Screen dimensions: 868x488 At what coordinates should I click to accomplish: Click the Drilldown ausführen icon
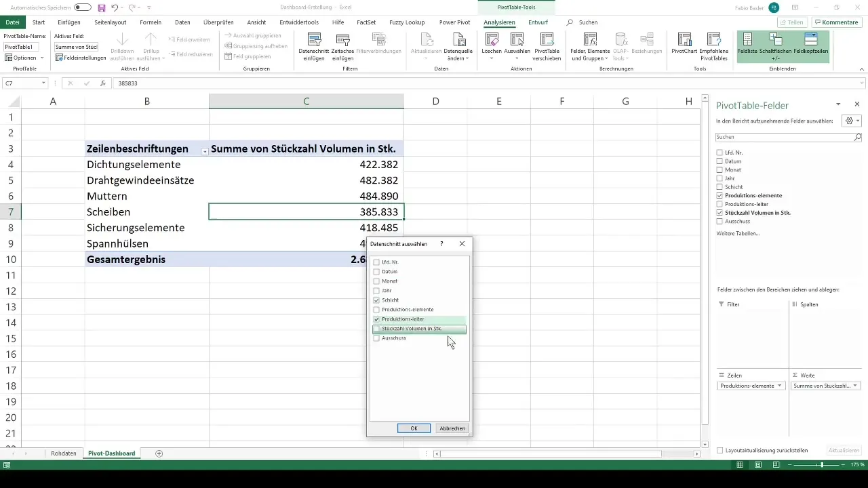(x=123, y=47)
